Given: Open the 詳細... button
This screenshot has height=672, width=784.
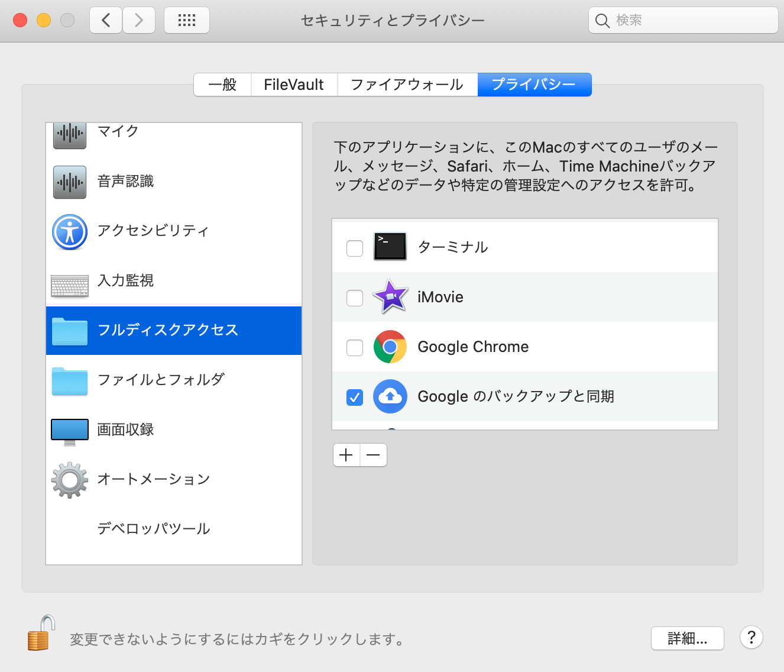Looking at the screenshot, I should tap(688, 638).
